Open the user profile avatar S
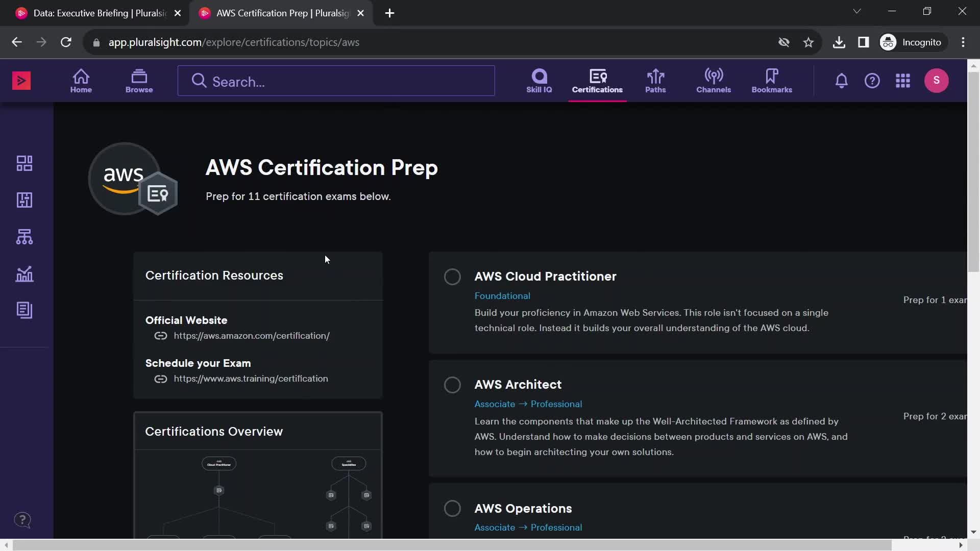980x551 pixels. tap(937, 81)
